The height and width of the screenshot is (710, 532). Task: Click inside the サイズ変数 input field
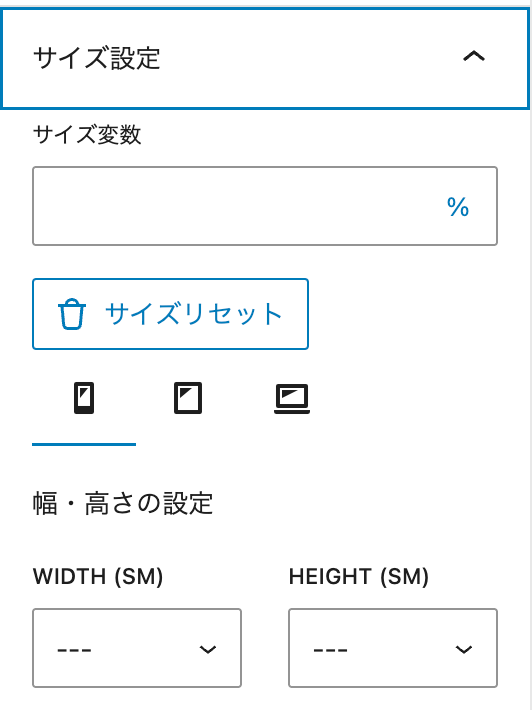pyautogui.click(x=235, y=206)
